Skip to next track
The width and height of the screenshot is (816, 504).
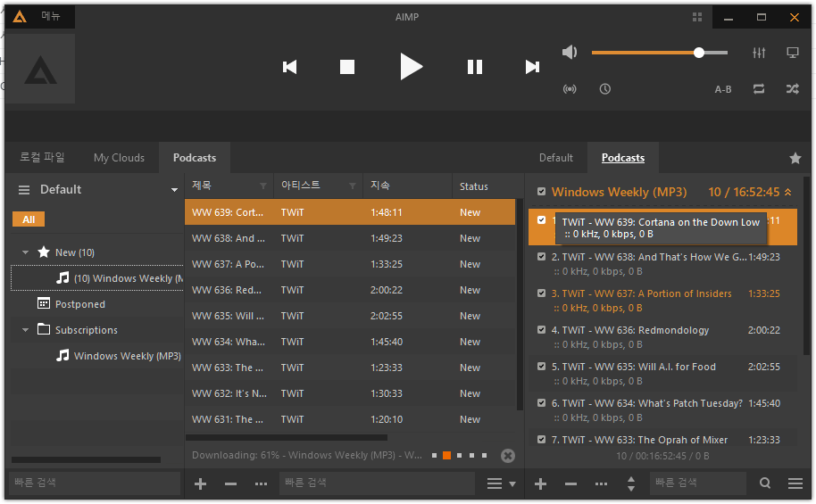532,67
